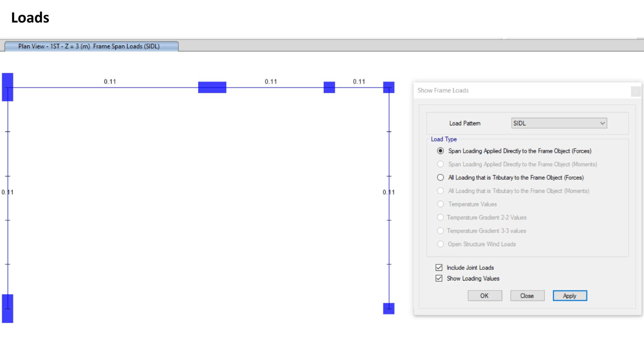Toggle Show Loading Values checkbox

point(439,278)
